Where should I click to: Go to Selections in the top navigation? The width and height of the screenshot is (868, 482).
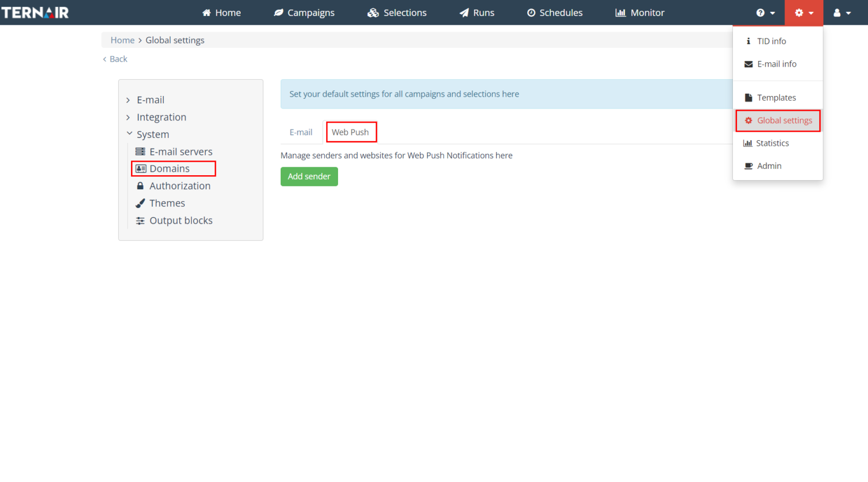(x=397, y=12)
